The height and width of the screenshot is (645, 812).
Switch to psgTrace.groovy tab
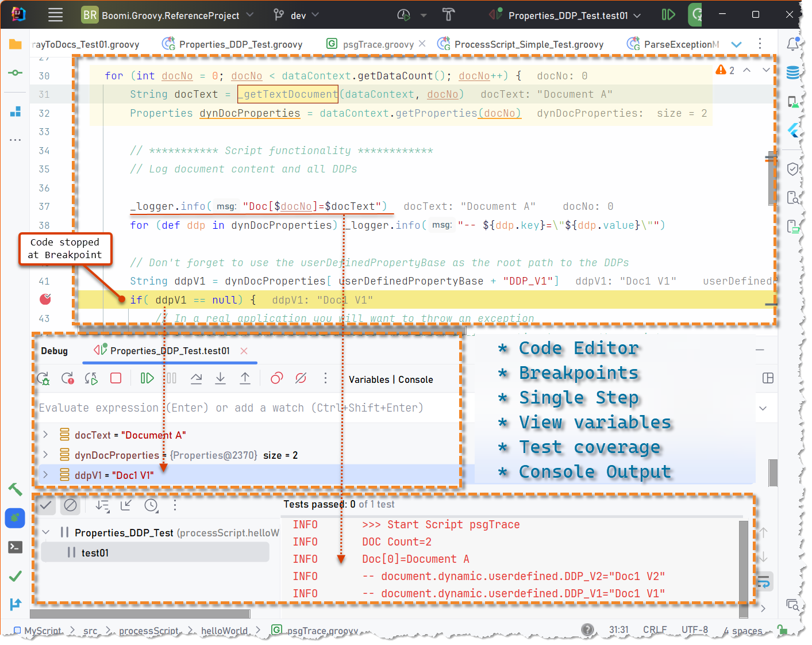371,44
